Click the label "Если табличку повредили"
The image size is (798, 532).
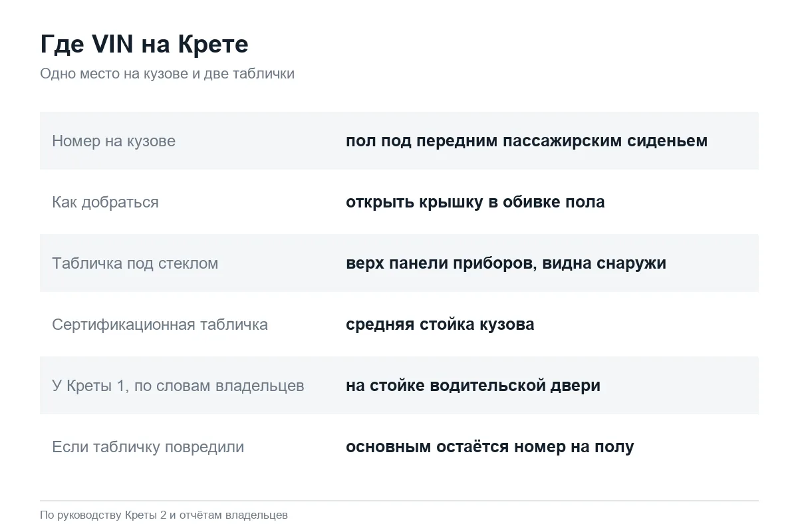(x=148, y=447)
